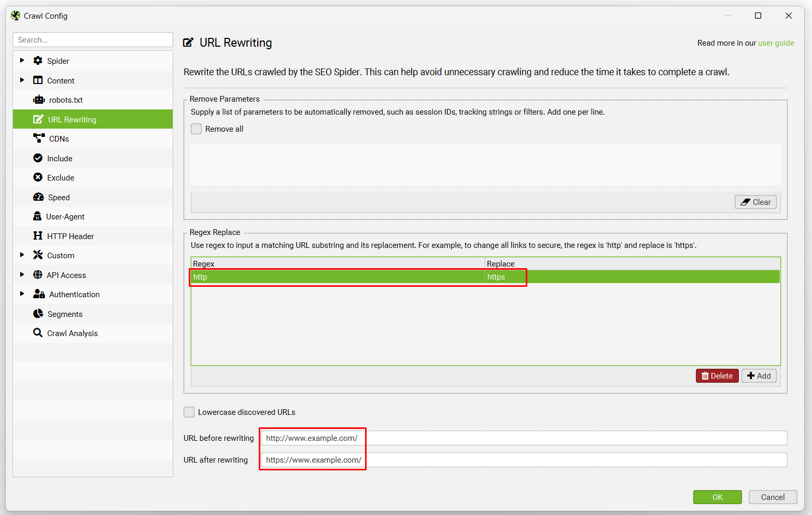Select the CDNs sidebar icon
The height and width of the screenshot is (515, 812).
[38, 138]
